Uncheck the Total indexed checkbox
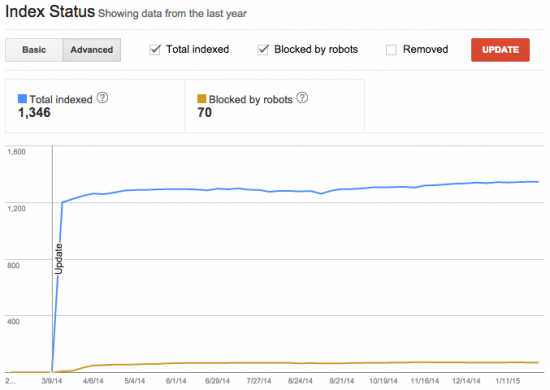 (x=155, y=49)
